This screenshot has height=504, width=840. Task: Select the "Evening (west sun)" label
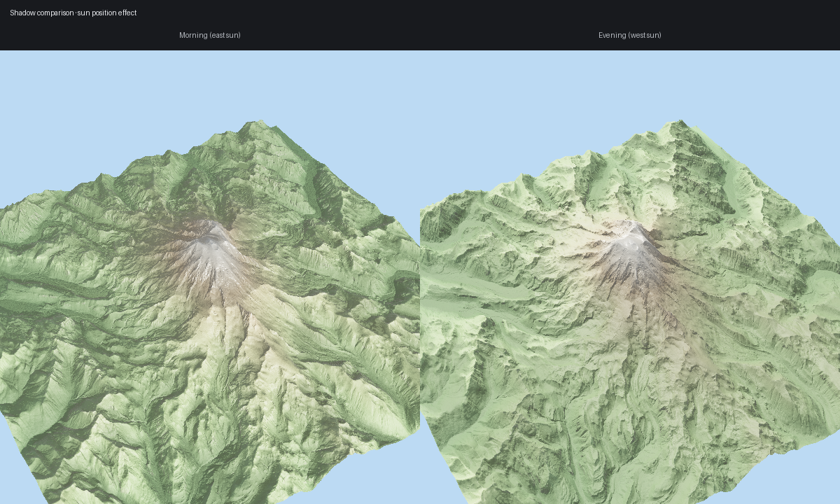[629, 35]
